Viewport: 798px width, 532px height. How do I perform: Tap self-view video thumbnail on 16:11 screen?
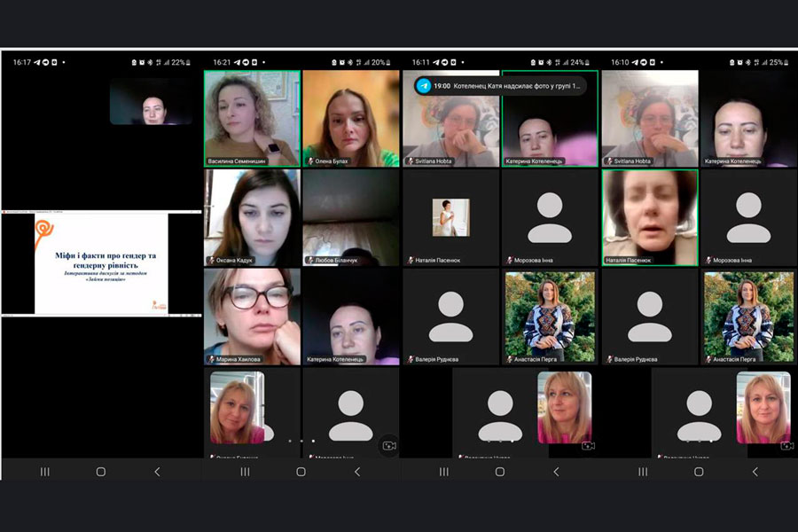pyautogui.click(x=565, y=407)
